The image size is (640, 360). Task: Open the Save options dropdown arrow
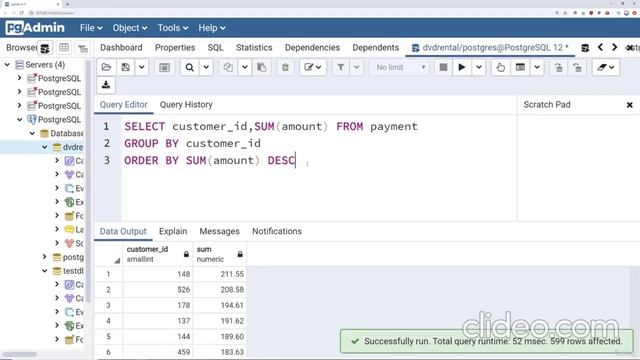(x=141, y=67)
